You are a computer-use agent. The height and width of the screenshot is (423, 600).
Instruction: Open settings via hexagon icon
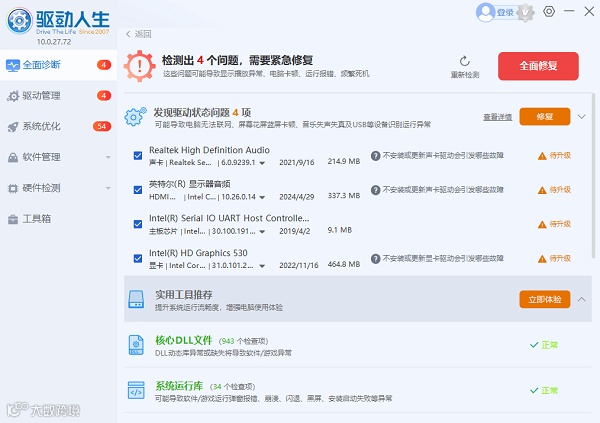click(549, 11)
